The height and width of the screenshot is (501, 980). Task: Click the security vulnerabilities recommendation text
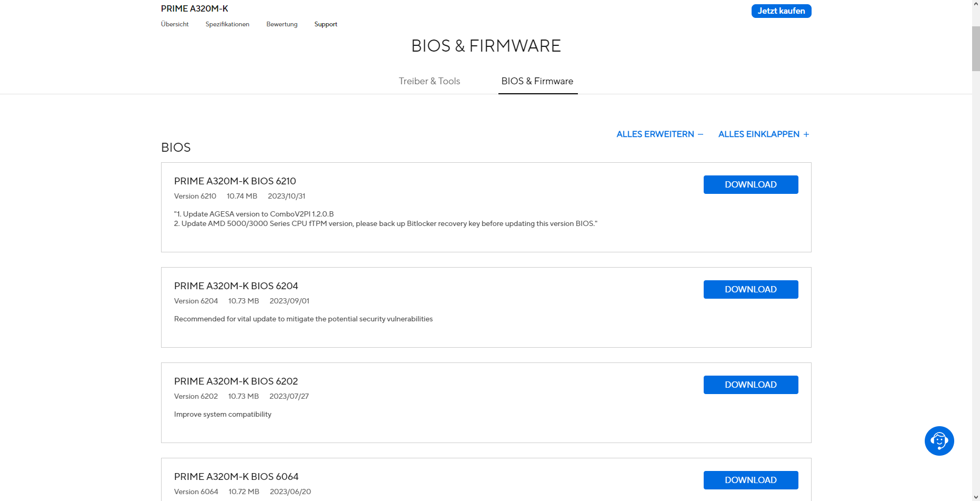tap(303, 319)
